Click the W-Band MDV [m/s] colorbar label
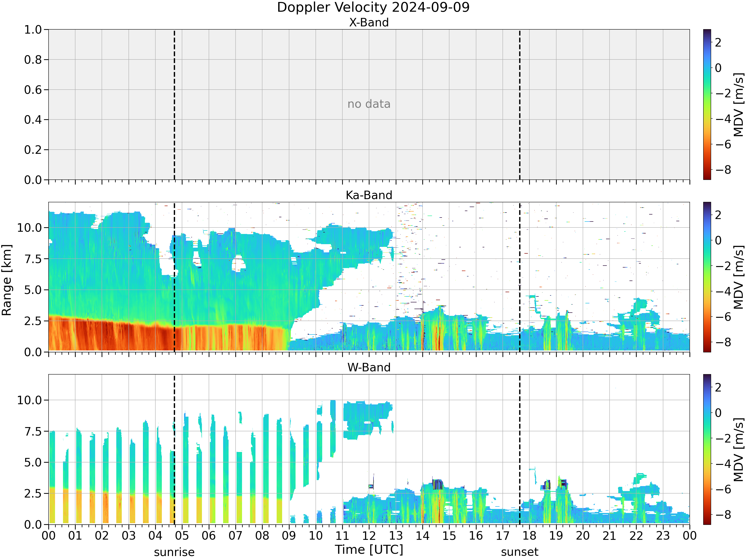This screenshot has width=747, height=560. pyautogui.click(x=739, y=450)
